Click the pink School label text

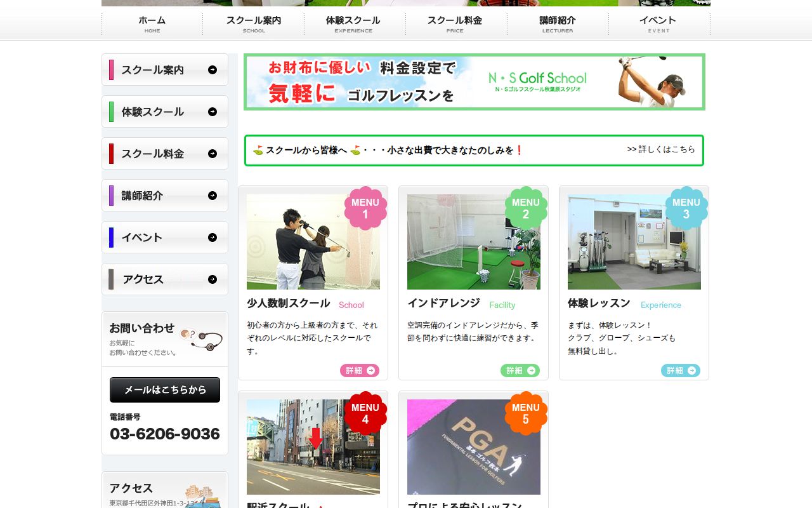(351, 305)
